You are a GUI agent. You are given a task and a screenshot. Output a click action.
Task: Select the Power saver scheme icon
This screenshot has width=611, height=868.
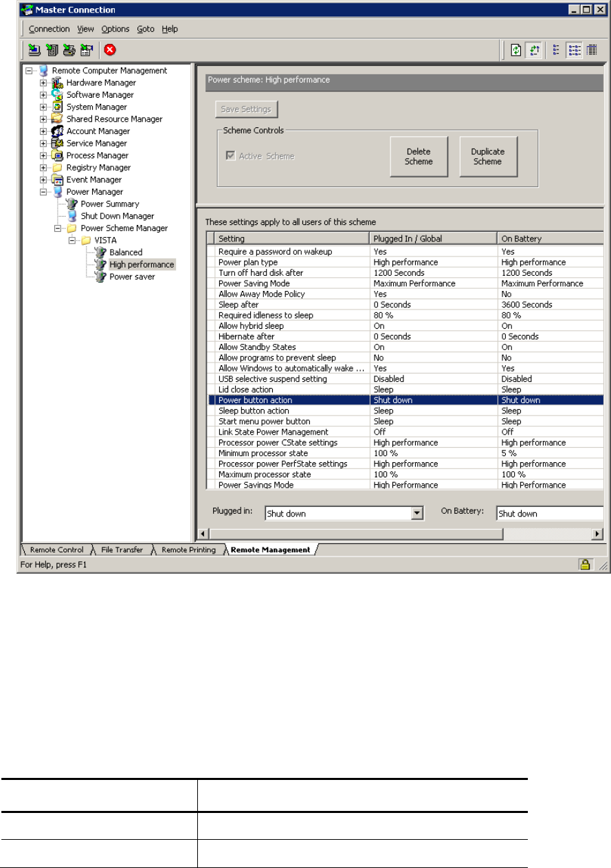pos(101,276)
